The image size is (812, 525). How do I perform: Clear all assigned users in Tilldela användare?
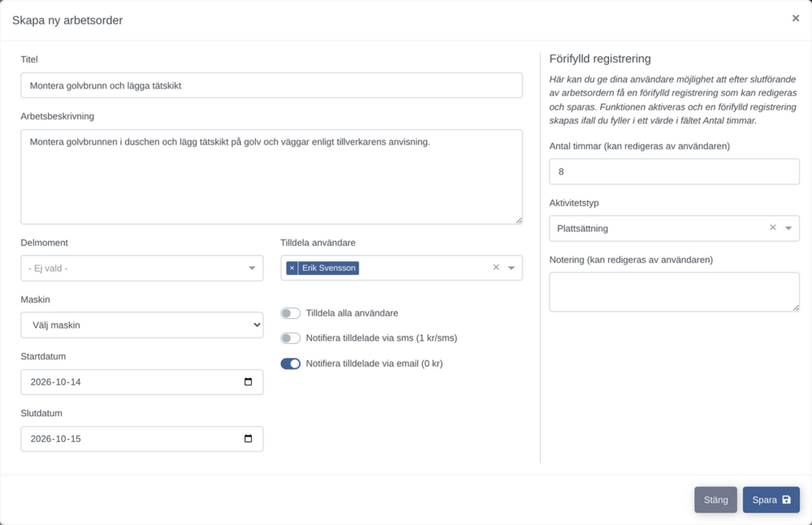[496, 268]
